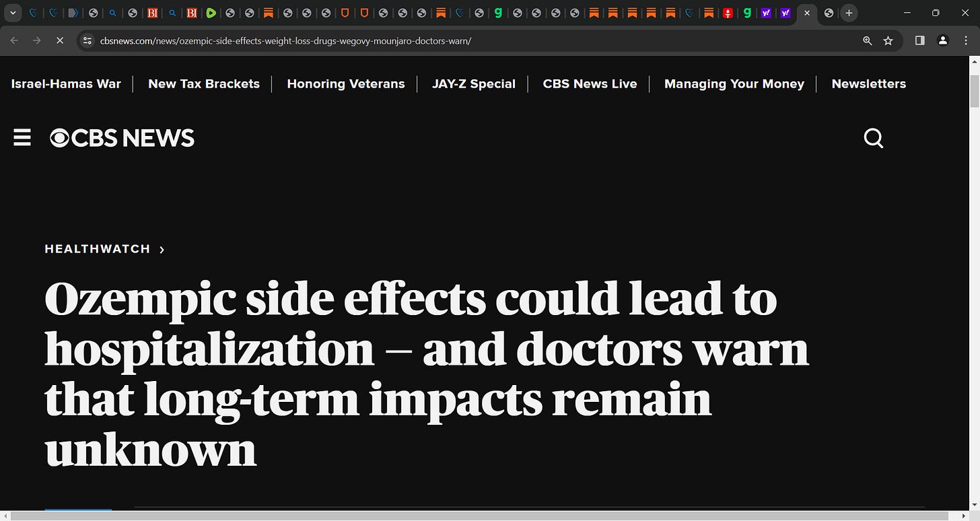Open the CBS News site search magnifier
Viewport: 980px width, 521px height.
click(x=873, y=139)
